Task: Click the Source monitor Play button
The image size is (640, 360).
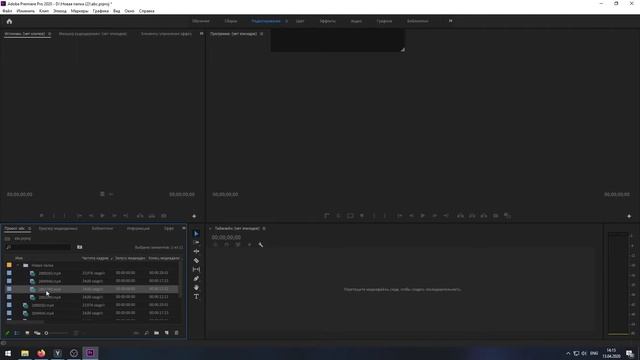Action: (102, 216)
